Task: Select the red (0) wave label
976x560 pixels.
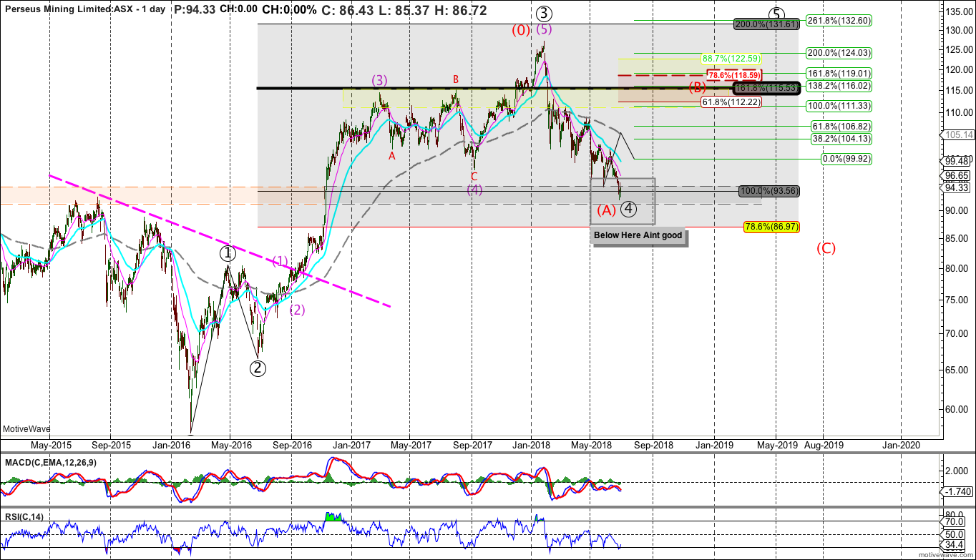Action: coord(520,30)
